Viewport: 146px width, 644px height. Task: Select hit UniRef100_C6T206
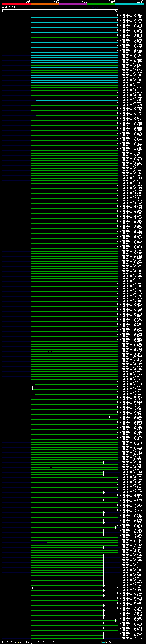tap(131, 20)
